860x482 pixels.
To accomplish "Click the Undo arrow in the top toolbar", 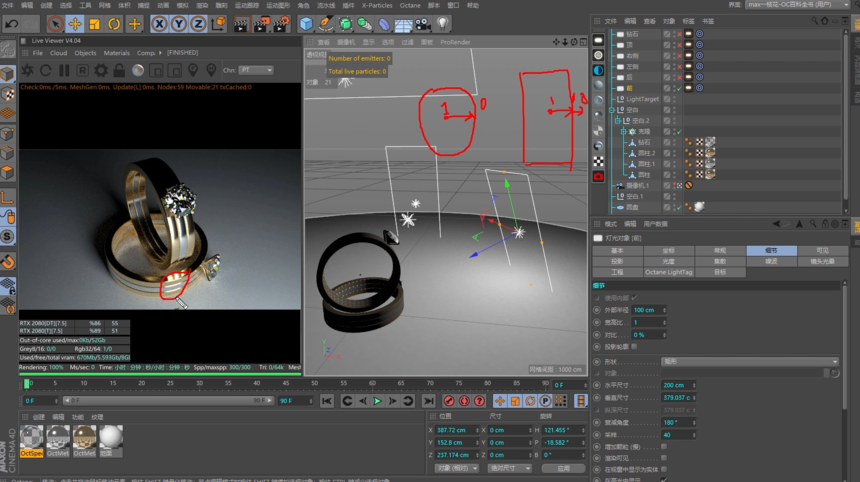I will pos(11,24).
